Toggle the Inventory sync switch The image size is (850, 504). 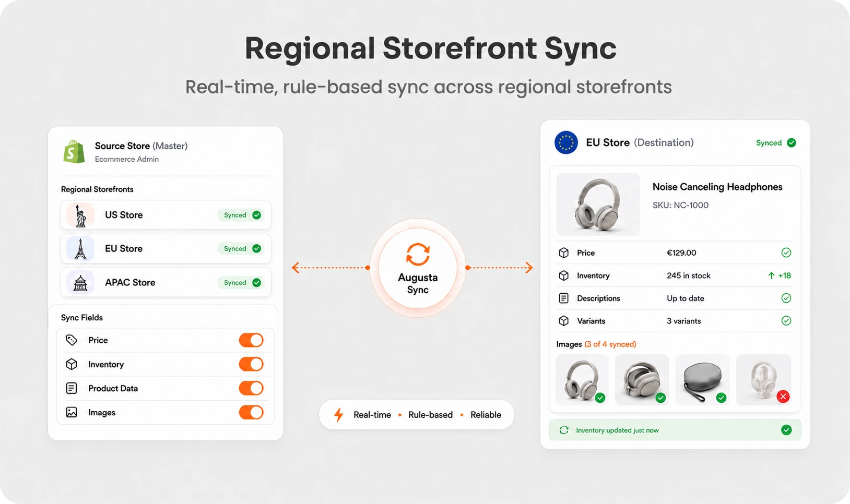[x=251, y=364]
